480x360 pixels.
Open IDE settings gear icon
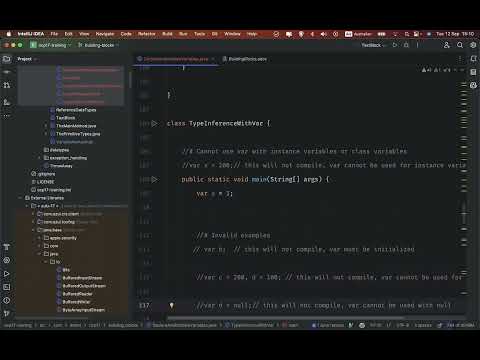click(x=473, y=45)
